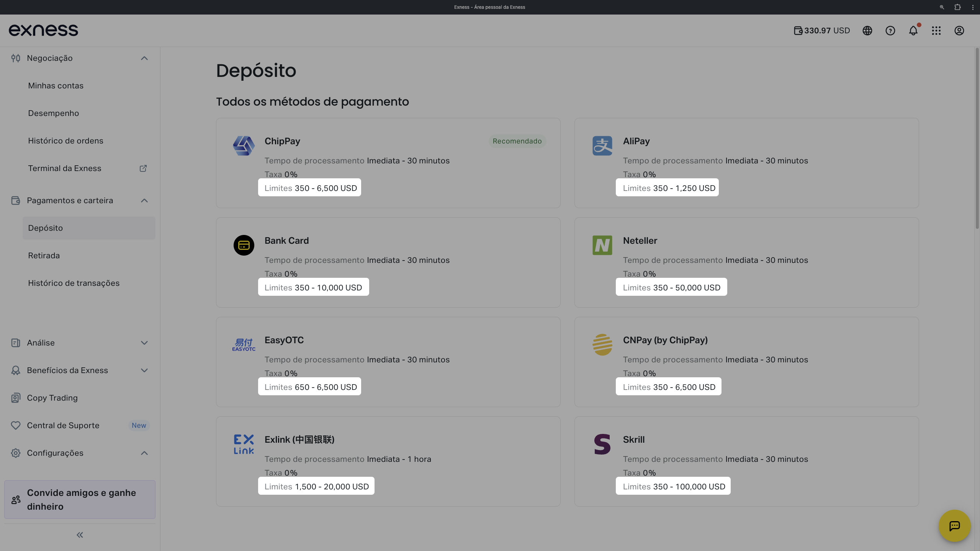Image resolution: width=980 pixels, height=551 pixels.
Task: Click the Copy Trading icon
Action: click(x=16, y=398)
